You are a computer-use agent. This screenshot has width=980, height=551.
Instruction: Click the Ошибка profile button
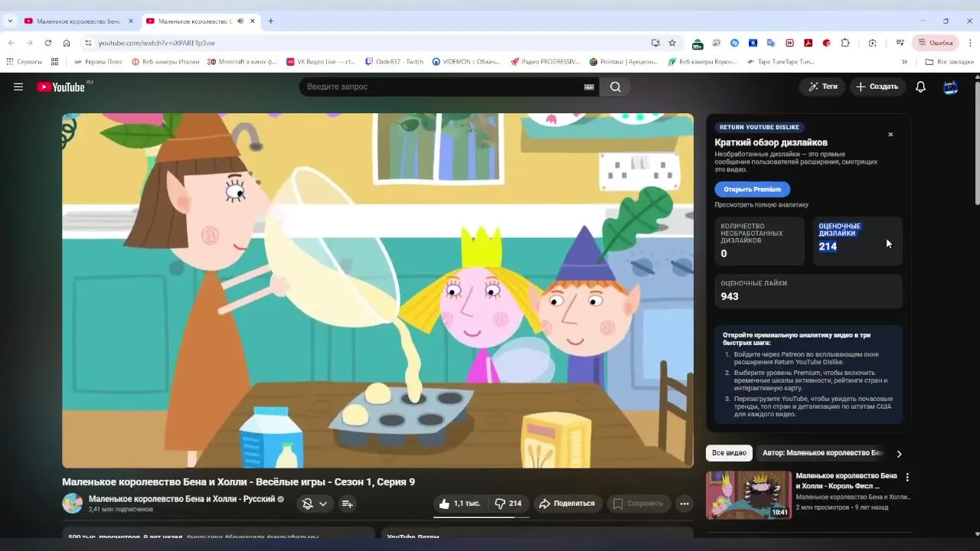tap(935, 43)
